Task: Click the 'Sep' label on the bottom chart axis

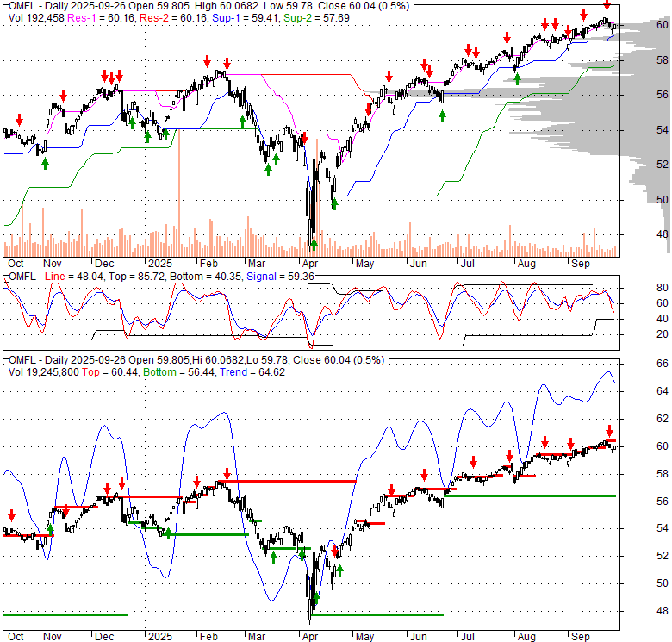Action: click(x=581, y=637)
